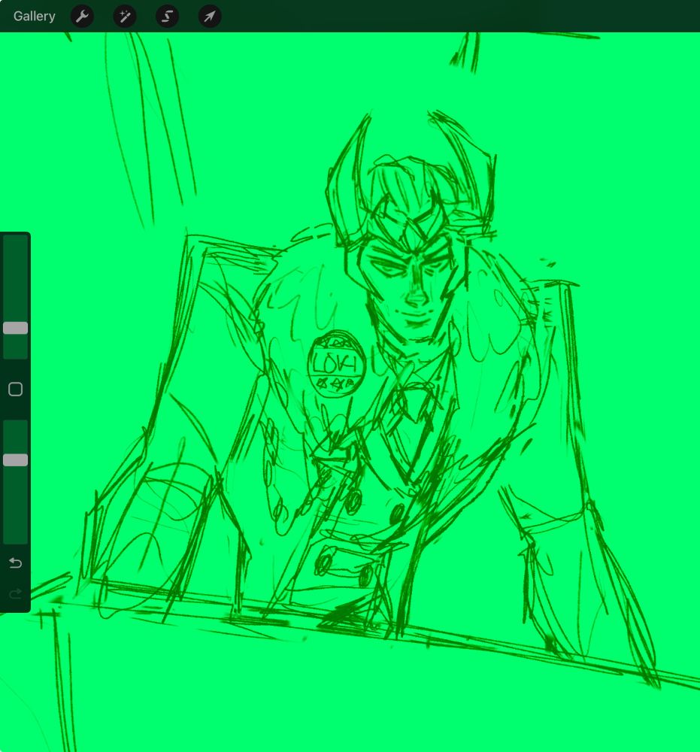Click the brush size slider handle

click(x=15, y=328)
